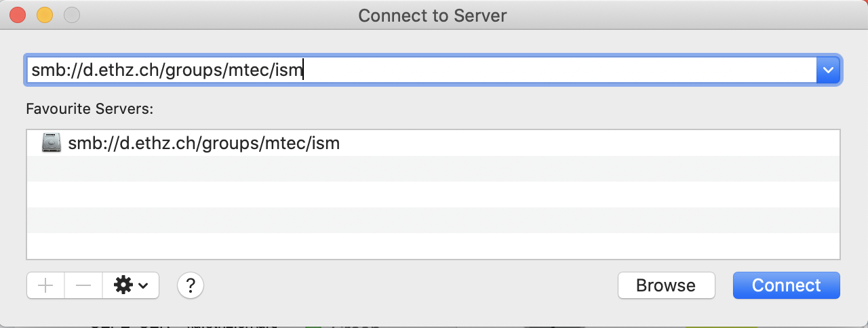The width and height of the screenshot is (868, 328).
Task: Select the smb://d.ethz.ch/groups/mtec/ism favourite entry text
Action: coord(203,143)
